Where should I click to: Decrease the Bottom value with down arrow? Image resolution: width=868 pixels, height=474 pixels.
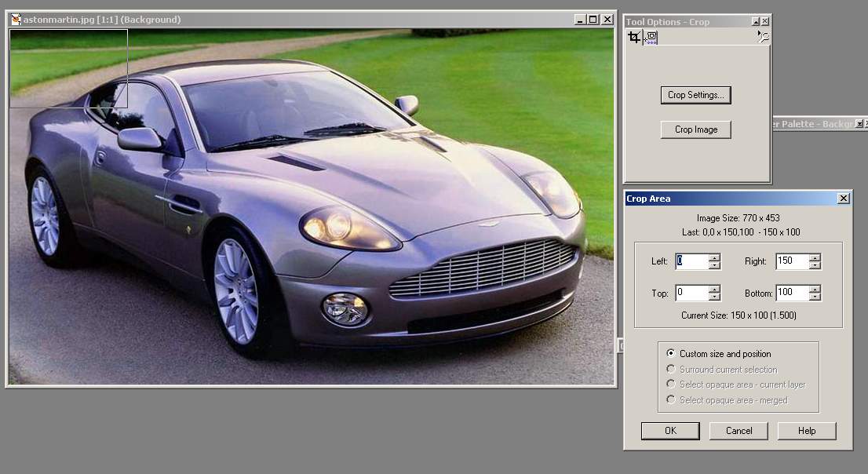815,297
